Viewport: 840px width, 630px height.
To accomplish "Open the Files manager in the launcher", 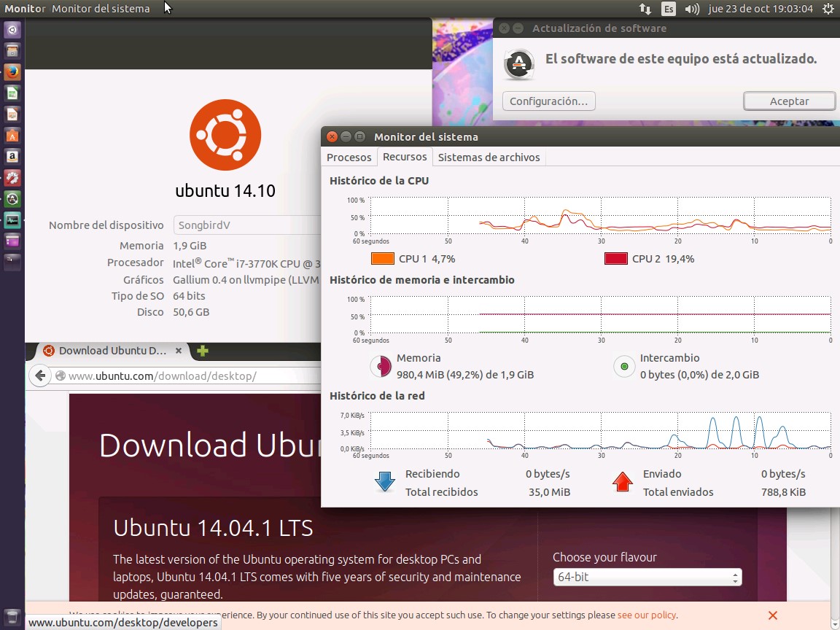I will coord(12,51).
